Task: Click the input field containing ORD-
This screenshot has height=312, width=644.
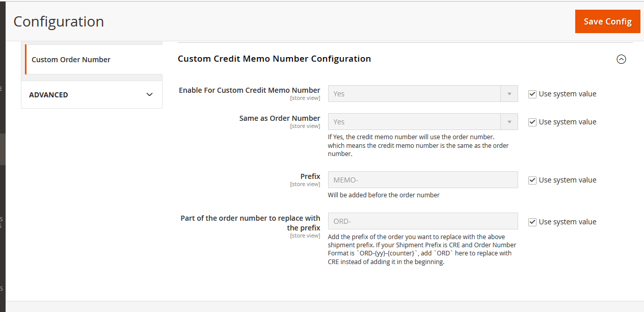Action: point(423,221)
